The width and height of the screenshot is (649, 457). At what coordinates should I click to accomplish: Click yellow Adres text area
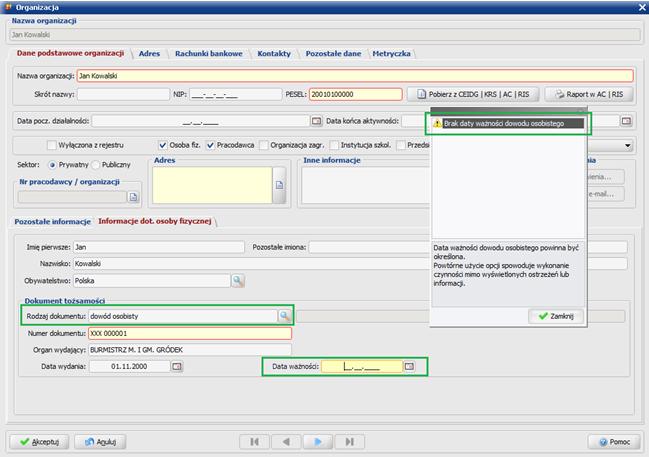click(x=212, y=185)
